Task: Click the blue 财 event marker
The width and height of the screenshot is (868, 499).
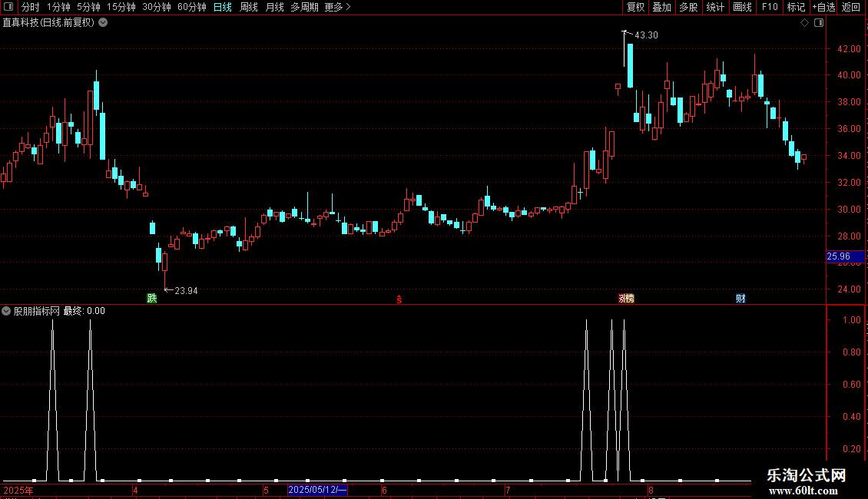Action: [x=740, y=298]
